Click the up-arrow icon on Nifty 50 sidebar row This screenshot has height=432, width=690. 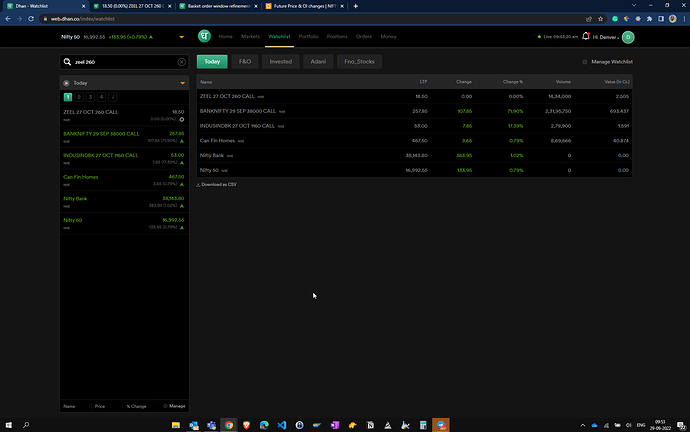(x=182, y=227)
